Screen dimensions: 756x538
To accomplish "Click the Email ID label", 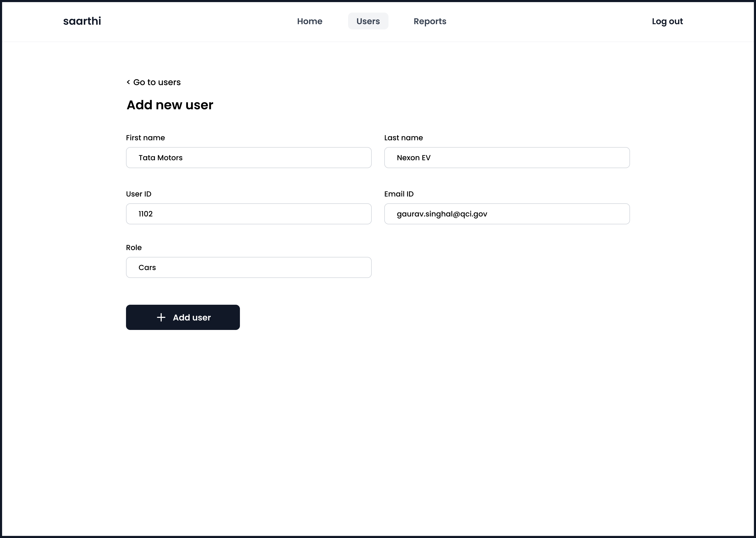I will (398, 194).
